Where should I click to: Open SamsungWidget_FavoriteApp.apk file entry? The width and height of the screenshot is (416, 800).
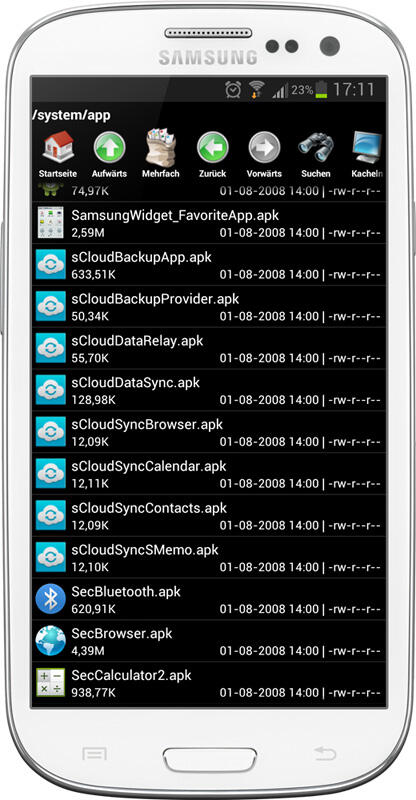pos(209,223)
